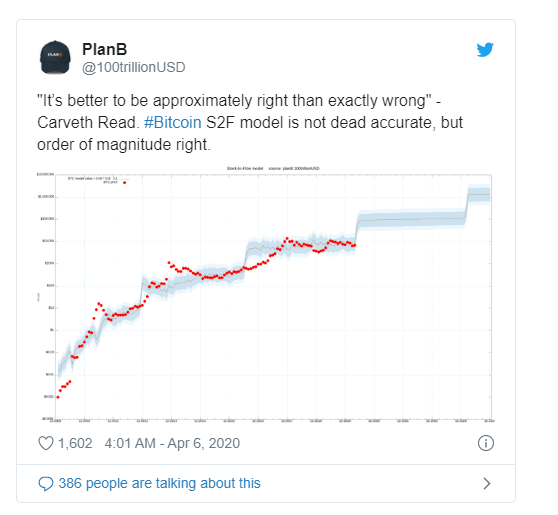Open "386 people are talking about this"
Viewport: 558px width, 515px height.
pos(159,483)
